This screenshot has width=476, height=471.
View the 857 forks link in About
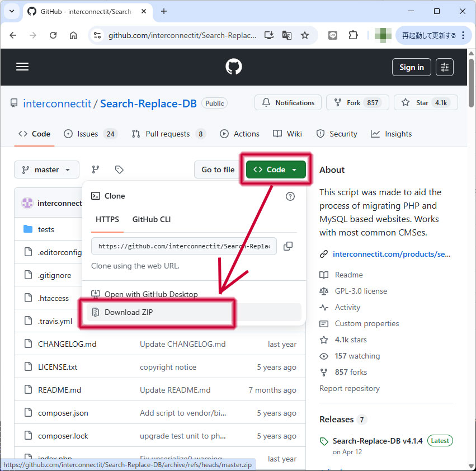pyautogui.click(x=351, y=373)
